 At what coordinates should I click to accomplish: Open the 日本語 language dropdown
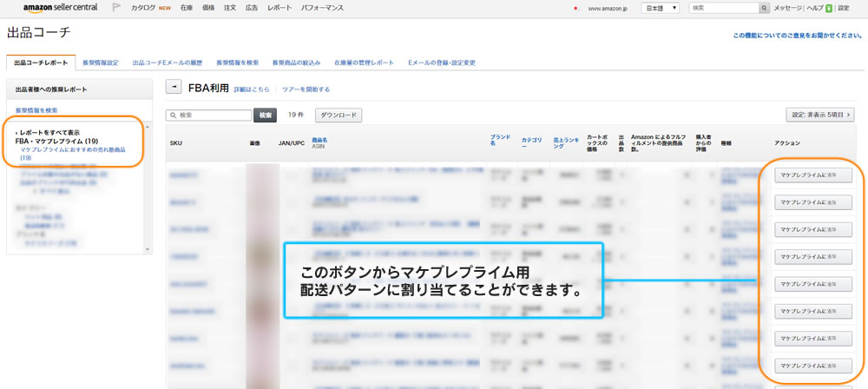click(x=661, y=9)
